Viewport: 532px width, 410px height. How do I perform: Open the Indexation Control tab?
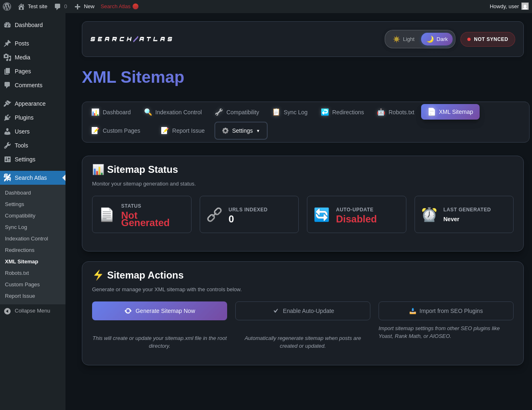click(173, 112)
